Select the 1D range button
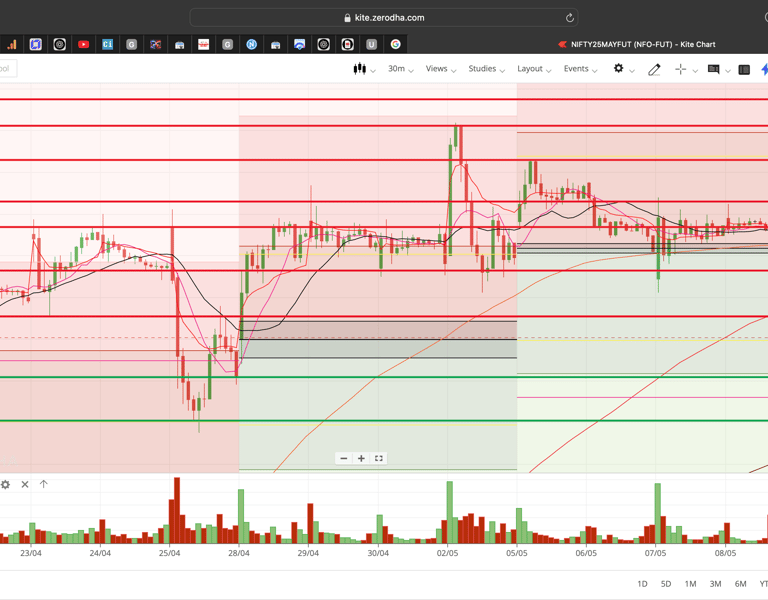This screenshot has width=768, height=600. click(x=642, y=584)
